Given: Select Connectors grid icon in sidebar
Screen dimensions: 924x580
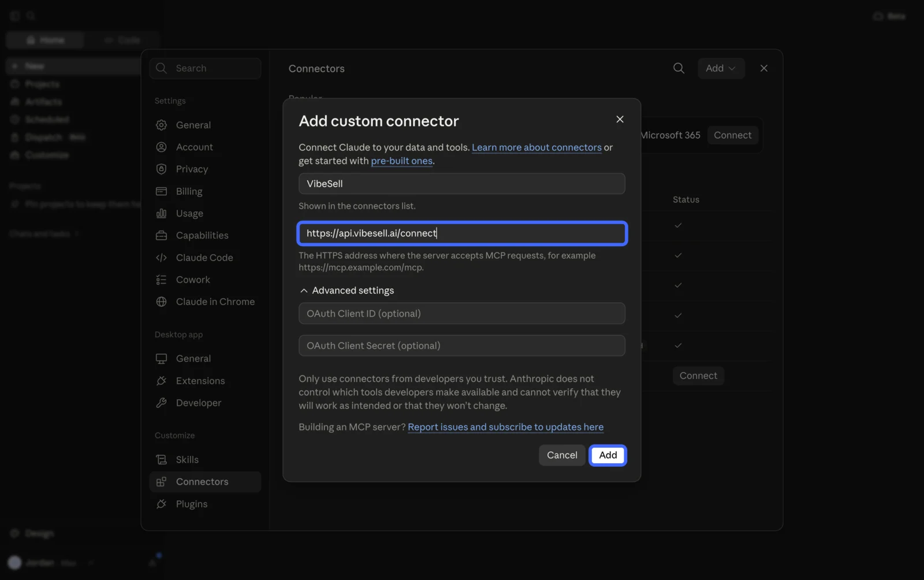Looking at the screenshot, I should point(161,482).
